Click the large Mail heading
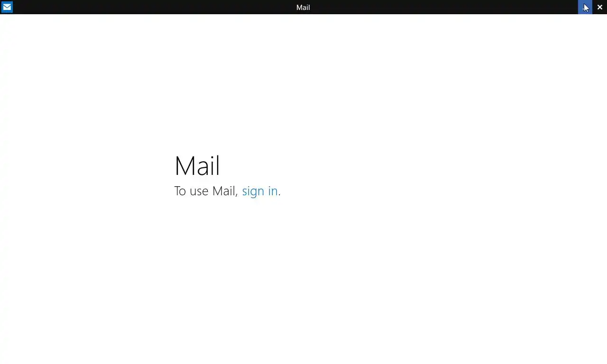607x364 pixels. pos(197,166)
